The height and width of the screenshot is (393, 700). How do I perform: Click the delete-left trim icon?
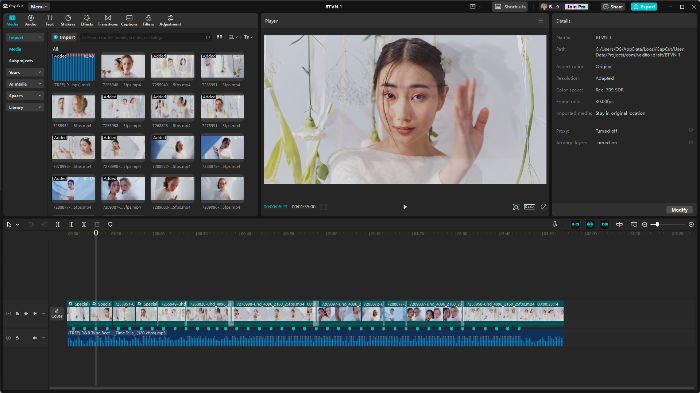[71, 224]
